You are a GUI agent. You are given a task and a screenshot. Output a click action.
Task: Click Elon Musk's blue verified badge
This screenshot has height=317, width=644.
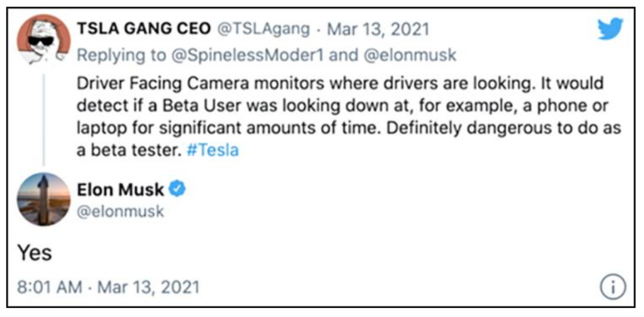click(x=178, y=189)
